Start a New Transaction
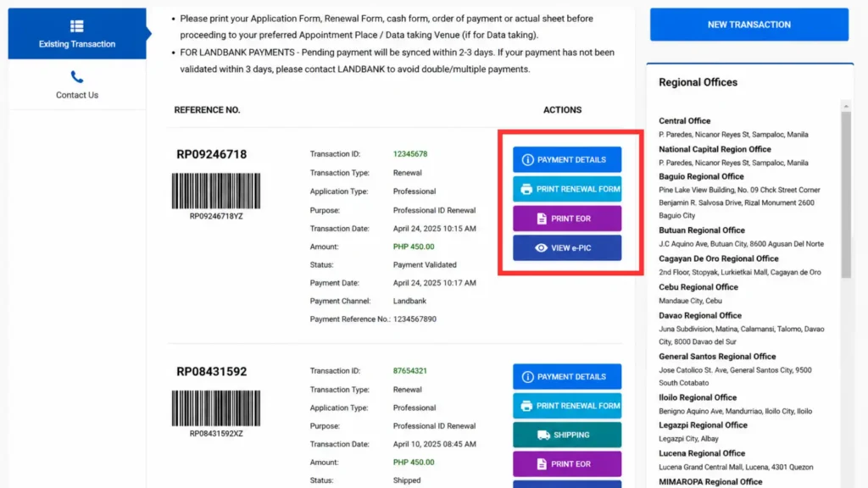This screenshot has width=868, height=488. (x=749, y=25)
